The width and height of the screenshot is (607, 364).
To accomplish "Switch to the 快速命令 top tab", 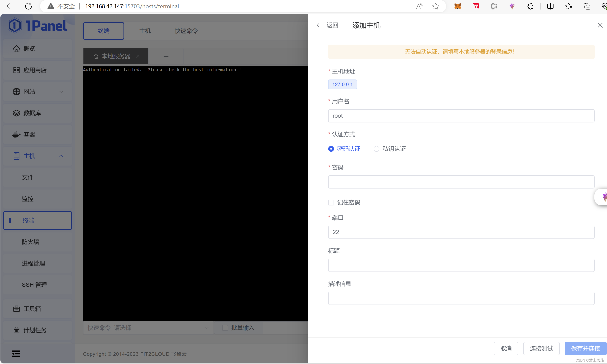I will [186, 31].
